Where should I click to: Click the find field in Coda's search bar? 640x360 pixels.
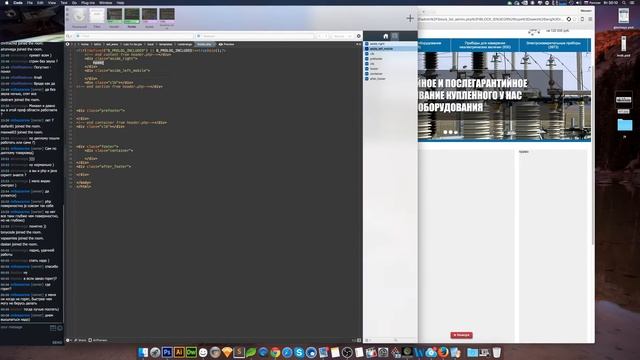click(x=133, y=36)
